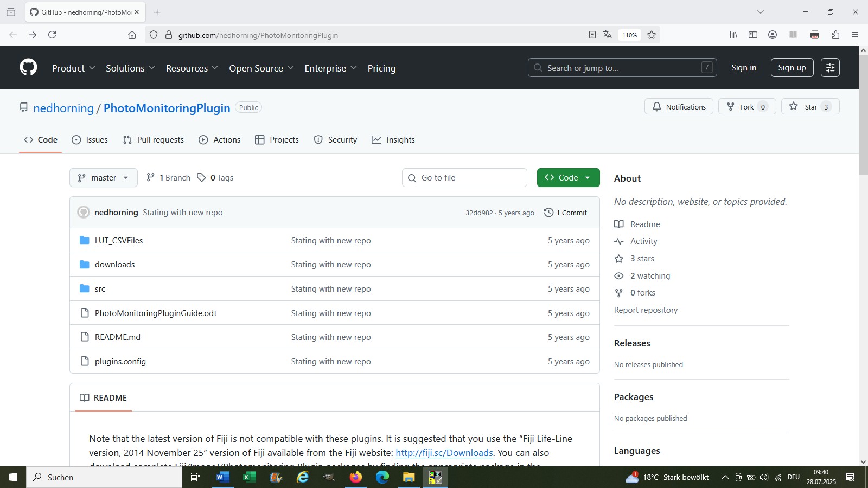The image size is (868, 488).
Task: Launch Excel from the taskbar
Action: click(249, 477)
